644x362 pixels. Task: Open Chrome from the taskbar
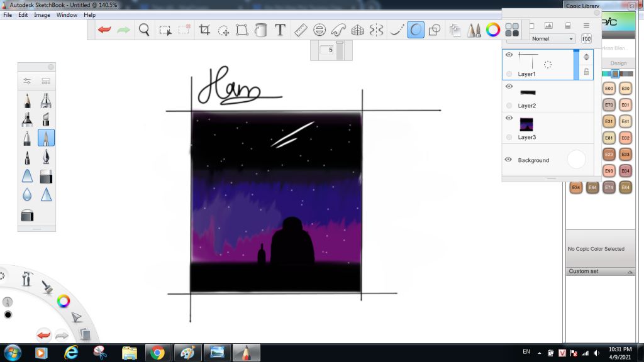(157, 353)
